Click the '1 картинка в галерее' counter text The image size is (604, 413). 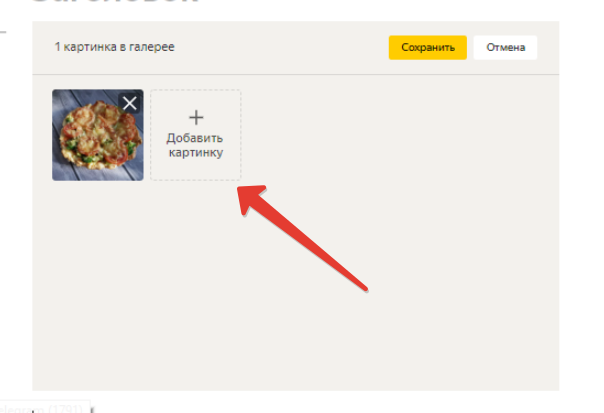pos(114,47)
